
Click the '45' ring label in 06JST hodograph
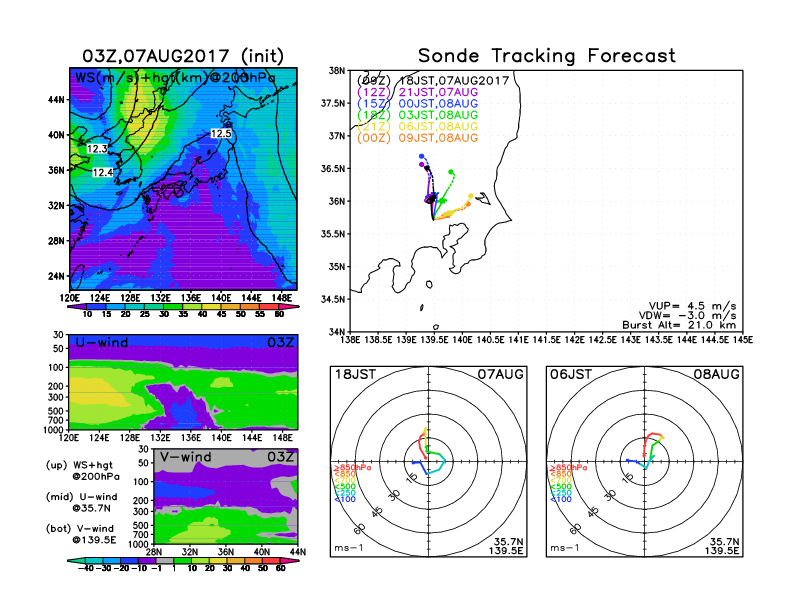(x=593, y=511)
